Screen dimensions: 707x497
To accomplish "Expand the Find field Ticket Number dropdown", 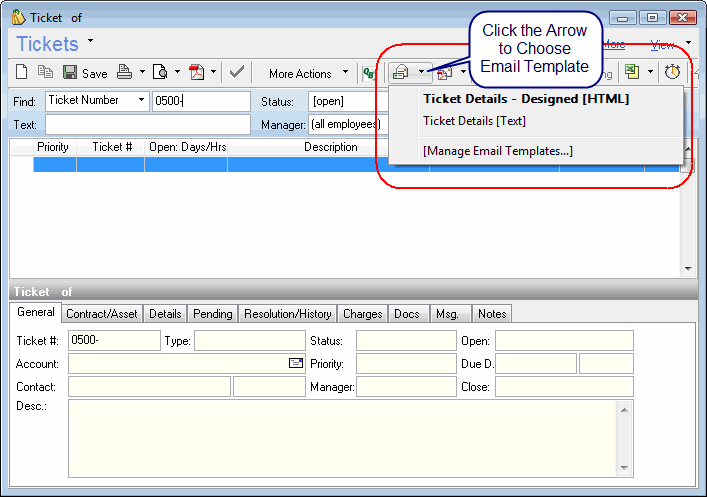I will pos(141,101).
